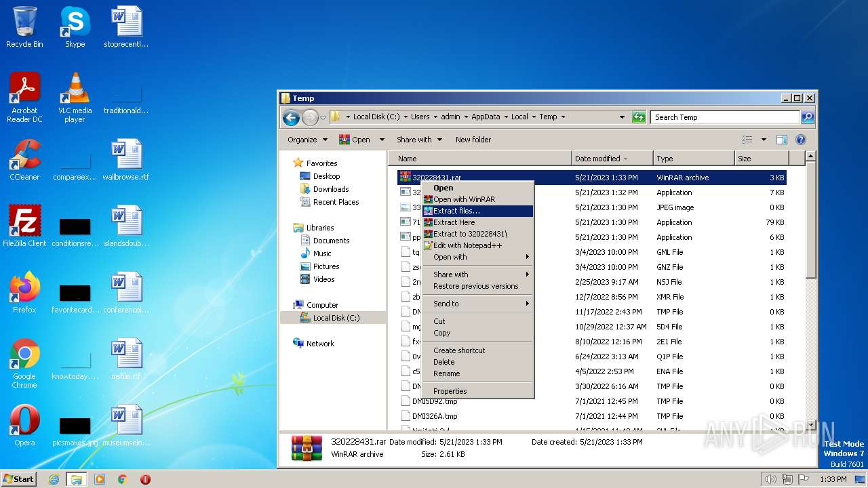868x488 pixels.
Task: Launch VLC media player shortcut
Action: (x=75, y=98)
